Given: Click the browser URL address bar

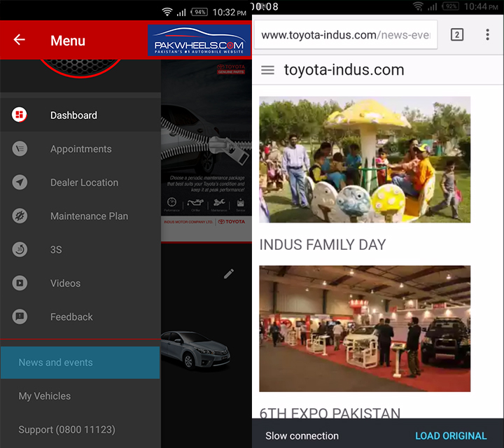Looking at the screenshot, I should (346, 35).
